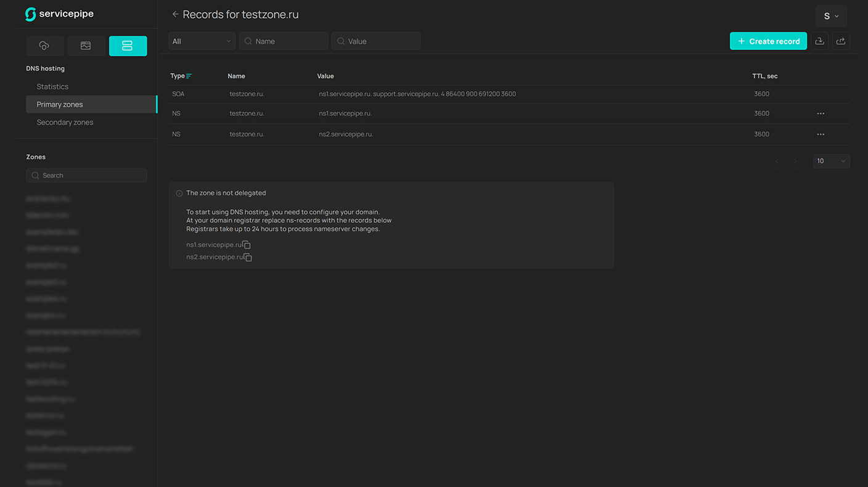Viewport: 868px width, 487px height.
Task: Open the cloud protection section icon
Action: coord(44,46)
